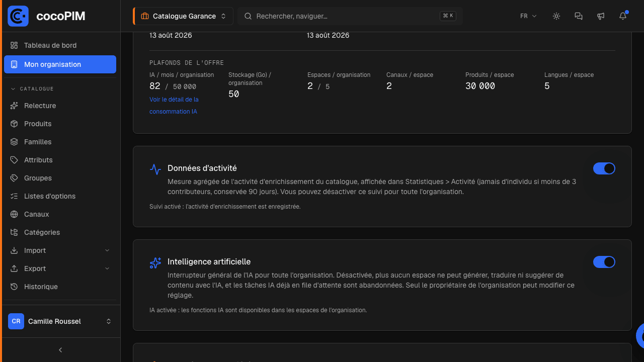Click the Données d'activité pulse icon
This screenshot has width=644, height=362.
coord(155,169)
